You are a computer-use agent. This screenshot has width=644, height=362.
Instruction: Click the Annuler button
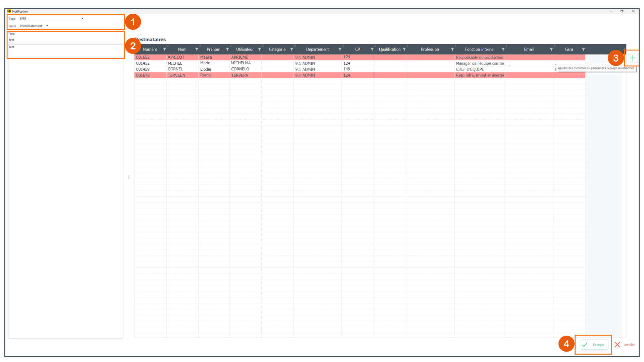tap(625, 345)
